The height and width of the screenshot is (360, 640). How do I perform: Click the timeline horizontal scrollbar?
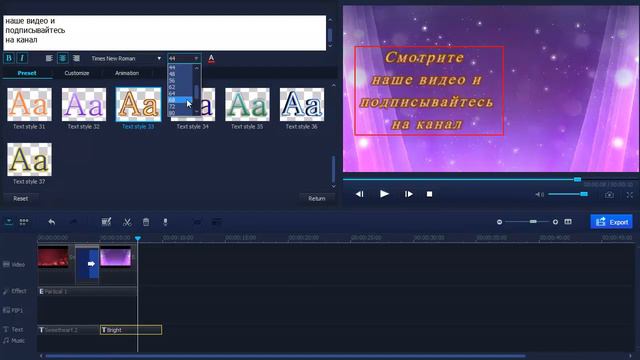click(x=285, y=356)
